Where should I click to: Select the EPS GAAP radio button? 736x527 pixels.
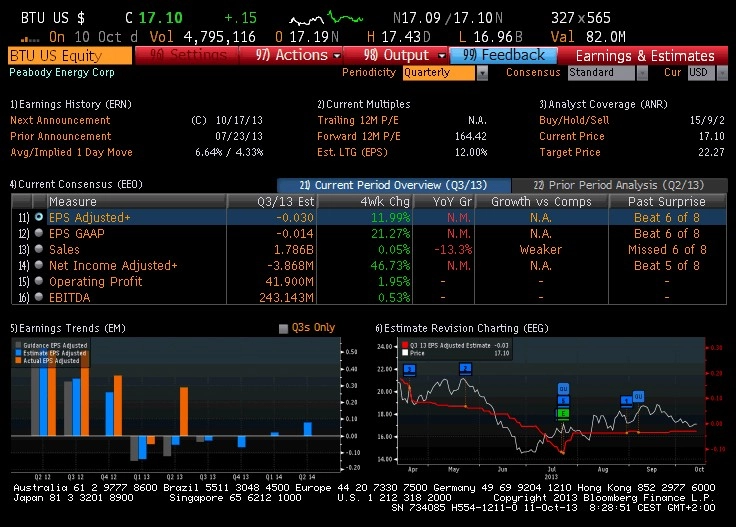[38, 233]
